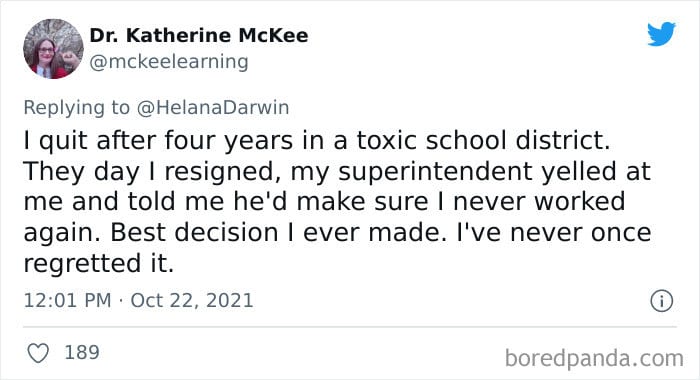Viewport: 700px width, 380px height.
Task: Like the tweet with the heart icon
Action: point(38,353)
